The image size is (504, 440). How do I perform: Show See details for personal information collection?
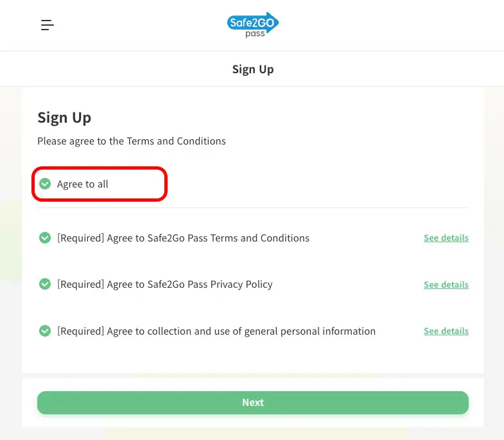446,331
